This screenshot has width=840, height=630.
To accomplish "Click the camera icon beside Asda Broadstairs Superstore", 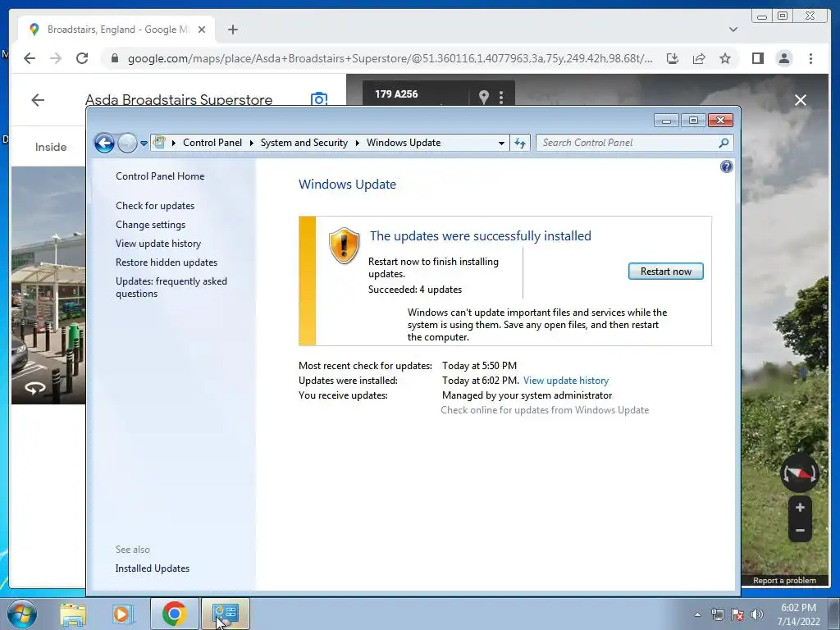I will (x=319, y=99).
